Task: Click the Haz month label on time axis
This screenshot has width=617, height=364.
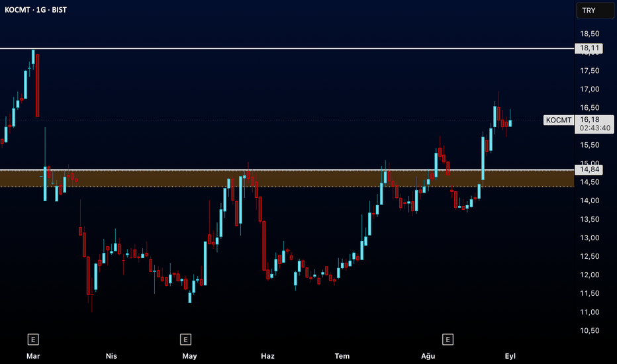Action: point(267,356)
